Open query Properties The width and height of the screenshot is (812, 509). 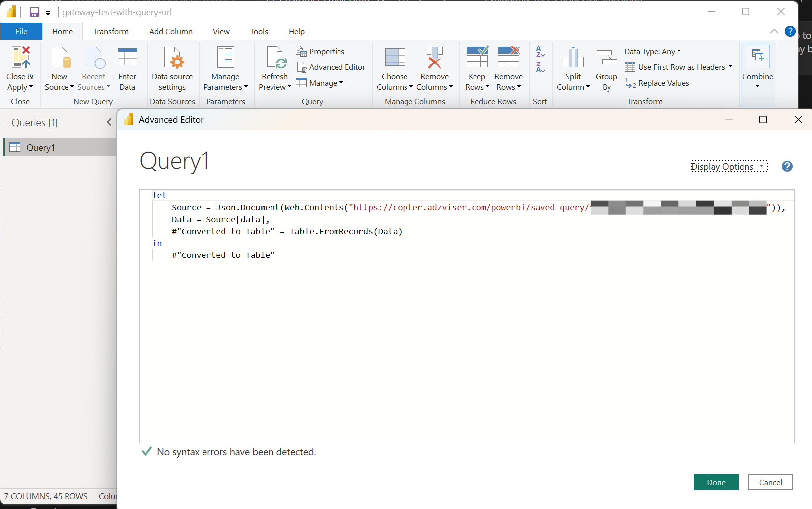tap(320, 51)
